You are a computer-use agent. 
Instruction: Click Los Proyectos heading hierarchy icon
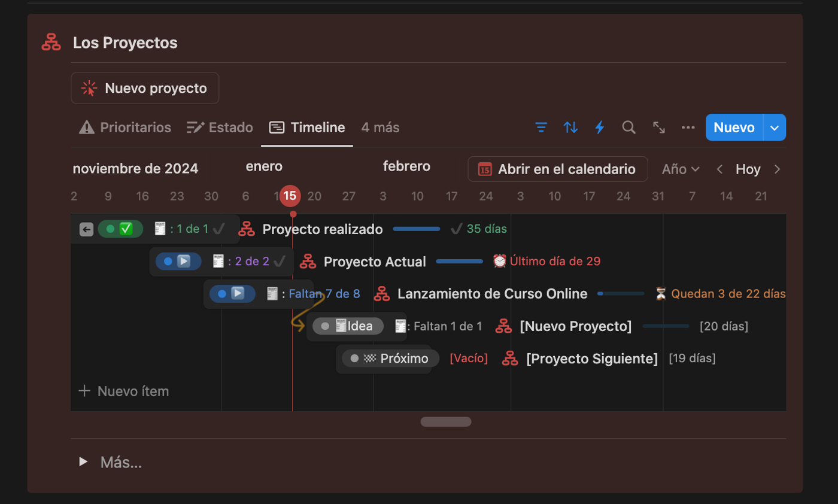[x=51, y=42]
